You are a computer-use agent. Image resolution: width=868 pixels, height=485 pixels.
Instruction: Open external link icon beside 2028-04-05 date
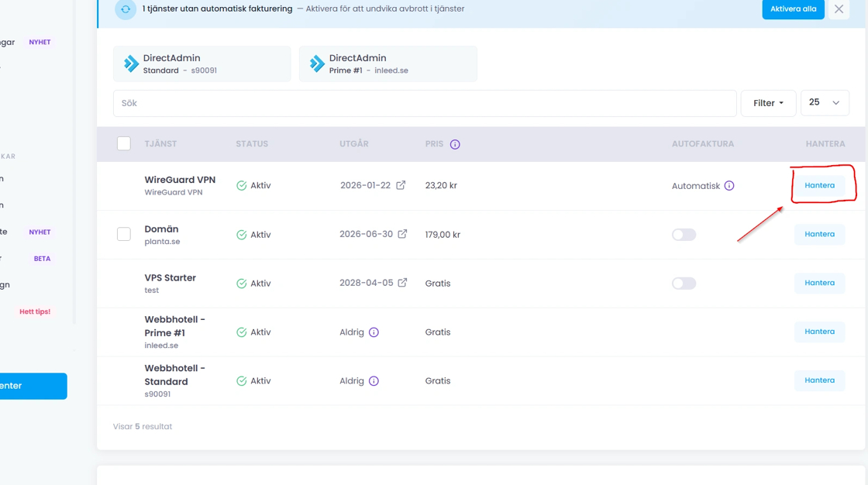pos(402,283)
